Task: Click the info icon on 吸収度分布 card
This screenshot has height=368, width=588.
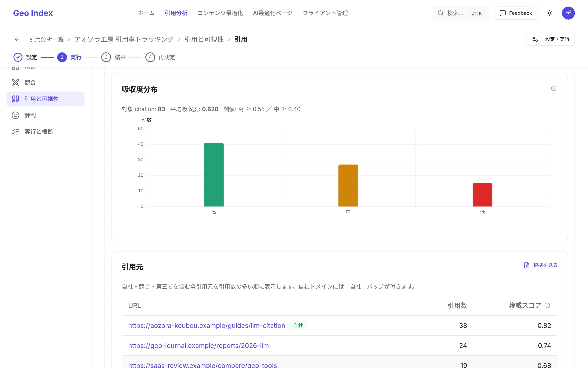Action: tap(553, 88)
